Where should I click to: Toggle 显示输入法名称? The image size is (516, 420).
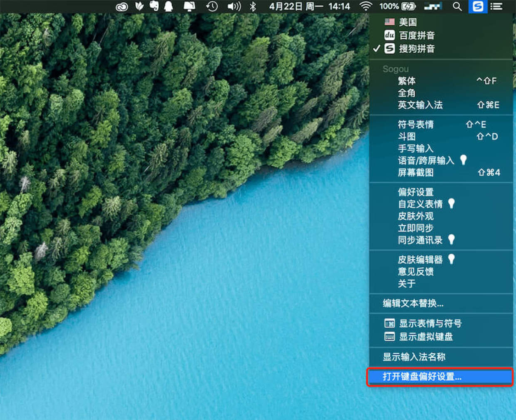441,357
